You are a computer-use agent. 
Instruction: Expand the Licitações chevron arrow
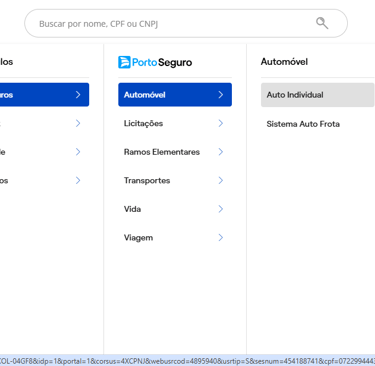click(x=221, y=123)
